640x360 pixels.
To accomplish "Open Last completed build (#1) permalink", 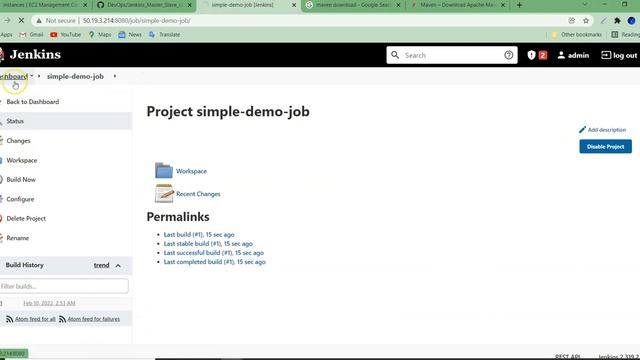I will coord(214,262).
